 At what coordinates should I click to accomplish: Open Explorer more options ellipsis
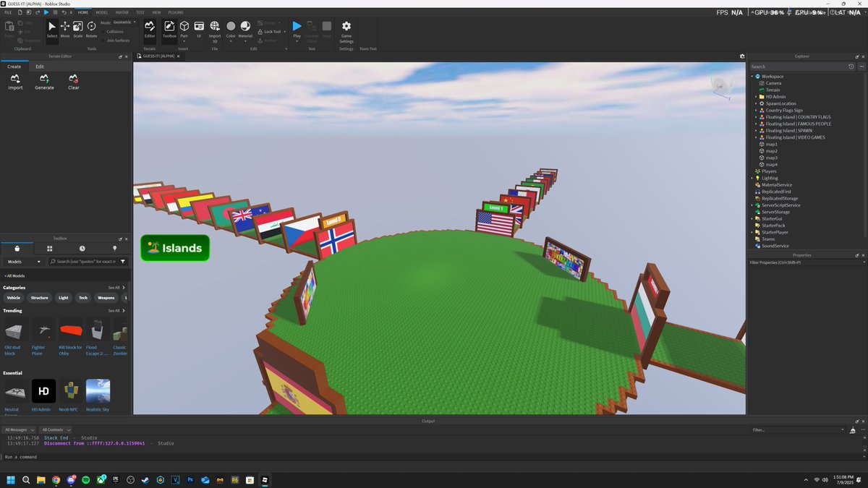[x=860, y=67]
